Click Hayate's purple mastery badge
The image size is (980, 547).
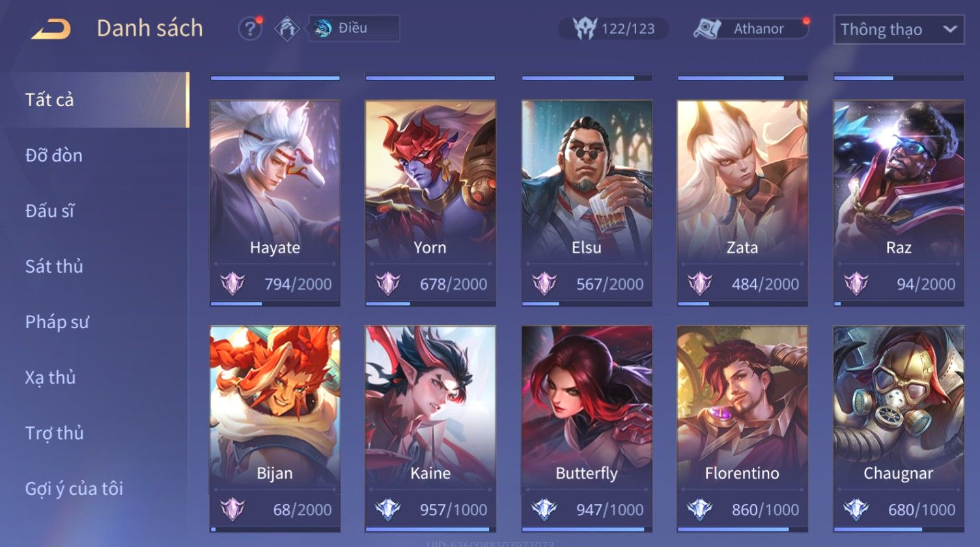coord(232,284)
